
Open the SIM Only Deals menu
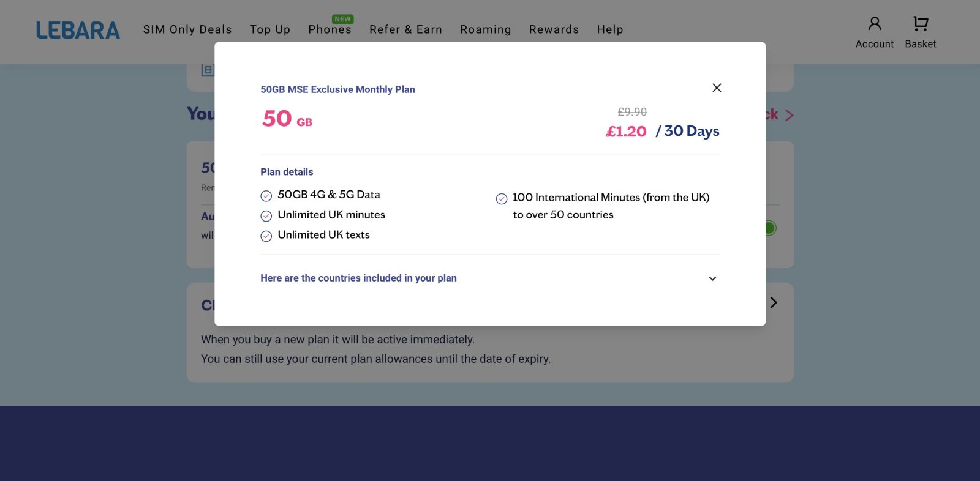click(187, 29)
